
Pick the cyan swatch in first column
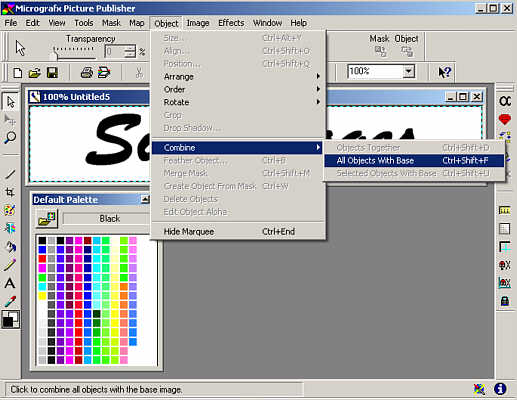point(42,286)
